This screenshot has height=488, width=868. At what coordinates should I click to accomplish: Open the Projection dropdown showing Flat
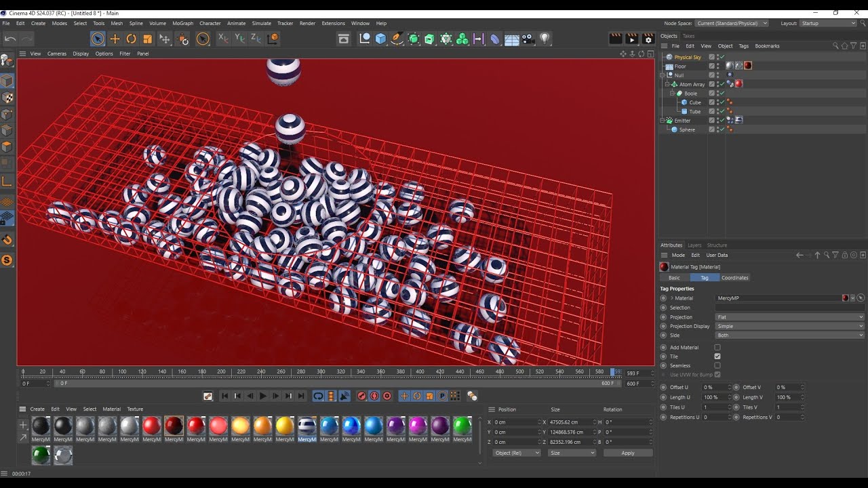[x=790, y=317]
